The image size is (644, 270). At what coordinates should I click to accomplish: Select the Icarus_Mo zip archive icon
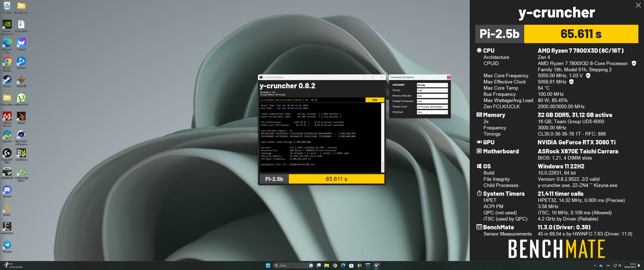click(21, 26)
